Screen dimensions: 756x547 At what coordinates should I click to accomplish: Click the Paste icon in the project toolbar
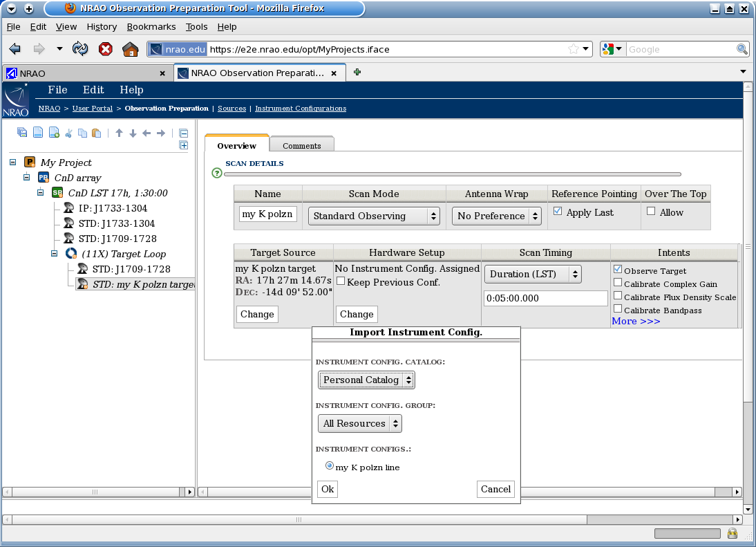coord(96,132)
